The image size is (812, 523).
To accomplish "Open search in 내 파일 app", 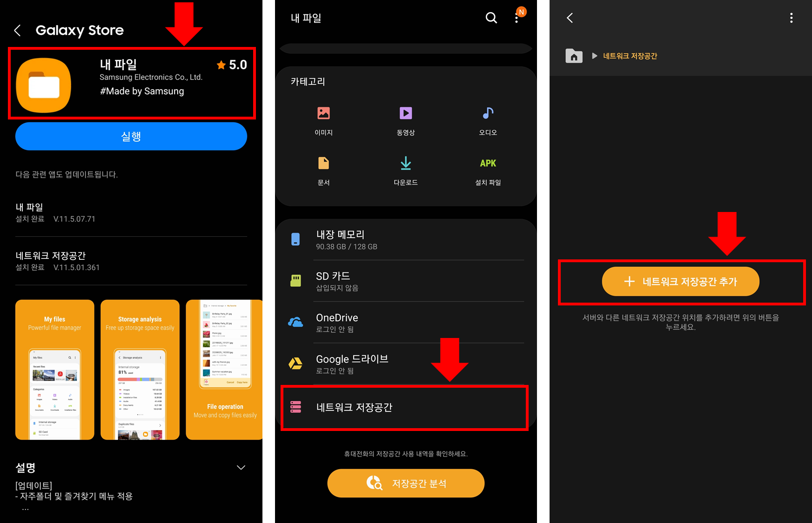I will [x=491, y=18].
